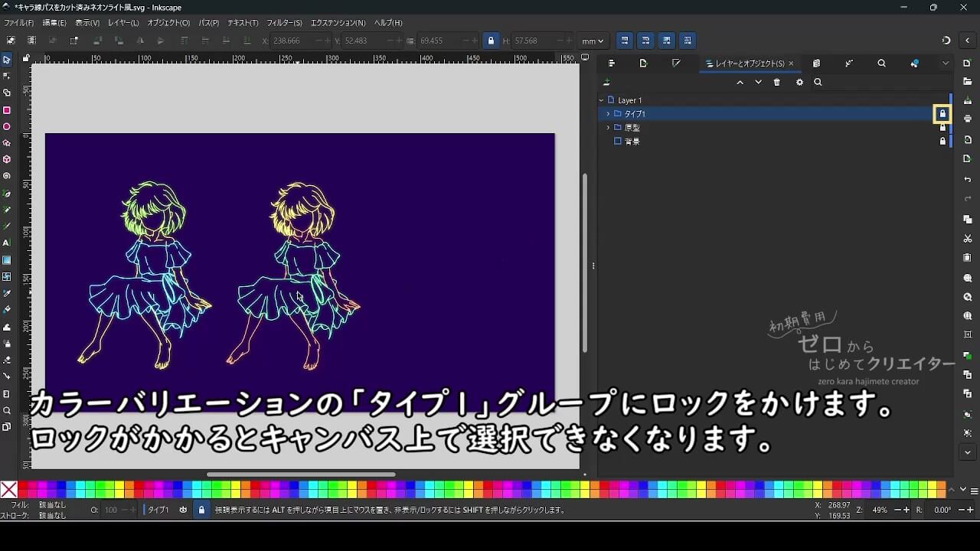Click the move layer up arrow
Viewport: 980px width, 551px height.
tap(740, 82)
